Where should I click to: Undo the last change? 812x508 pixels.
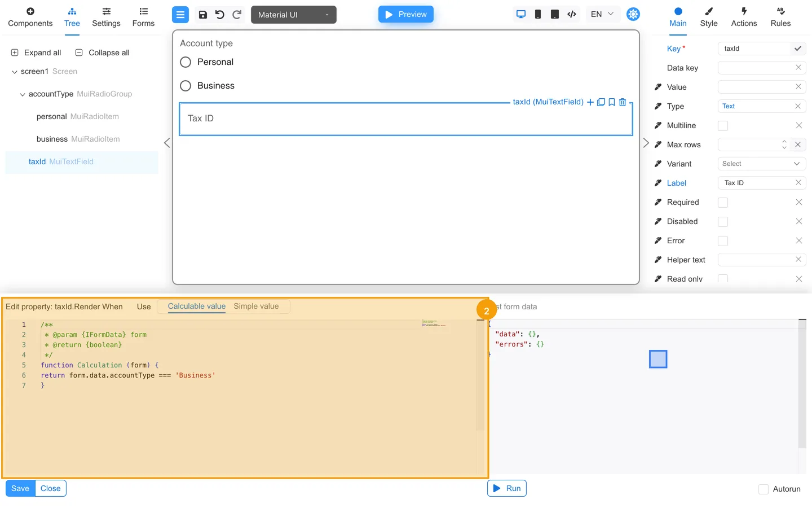[220, 15]
